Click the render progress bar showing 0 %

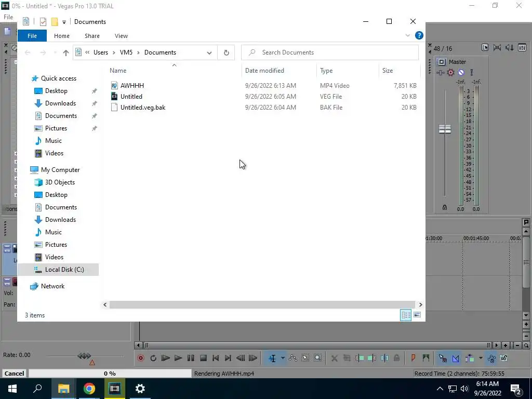pyautogui.click(x=110, y=373)
